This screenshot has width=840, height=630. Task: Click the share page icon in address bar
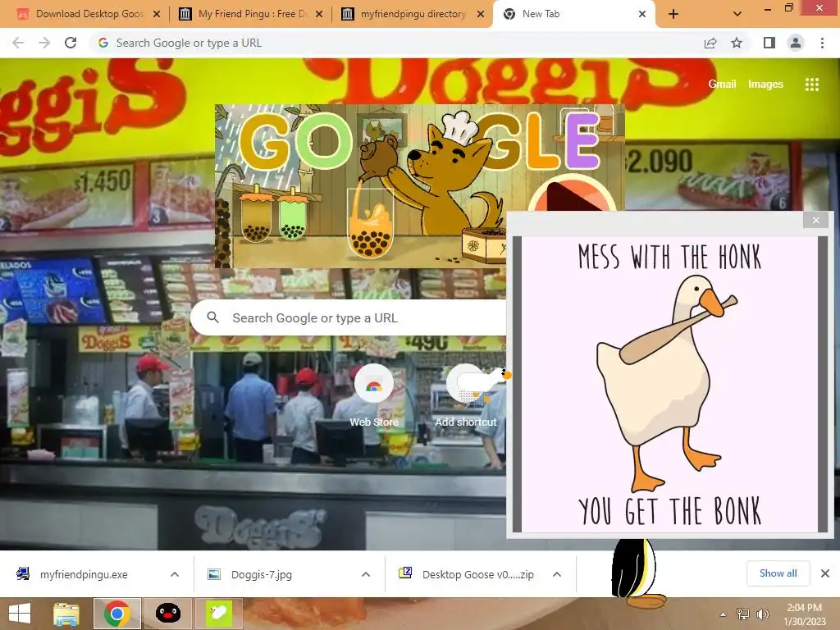point(710,43)
